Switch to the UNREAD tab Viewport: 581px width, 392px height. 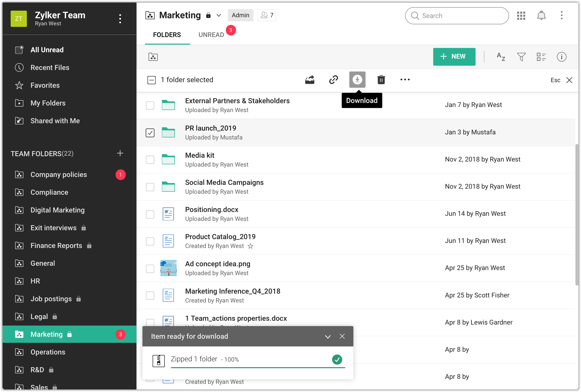pyautogui.click(x=211, y=35)
